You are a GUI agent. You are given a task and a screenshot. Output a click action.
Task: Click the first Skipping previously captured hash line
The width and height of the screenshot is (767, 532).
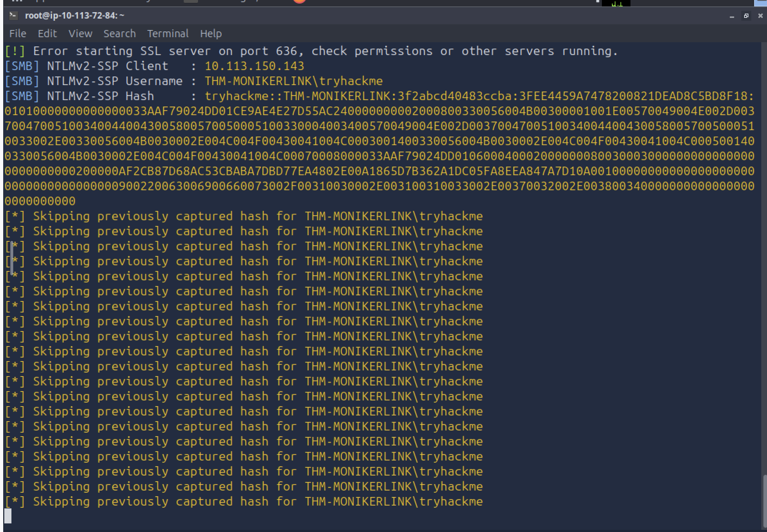coord(244,216)
